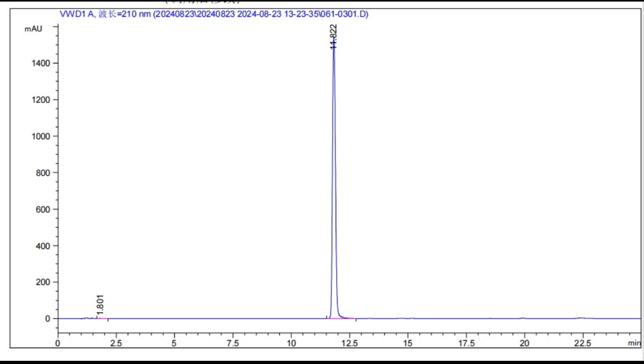
Task: Select the 12.5 minute x-axis tick
Action: coord(349,344)
